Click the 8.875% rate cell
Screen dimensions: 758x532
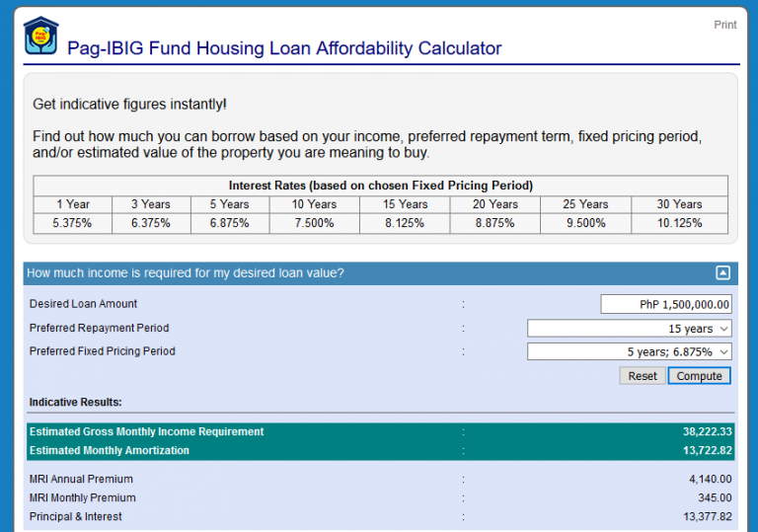coord(495,223)
